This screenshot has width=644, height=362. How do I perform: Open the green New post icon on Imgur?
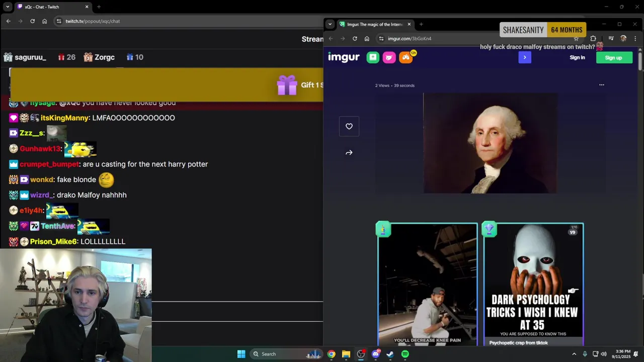click(373, 57)
